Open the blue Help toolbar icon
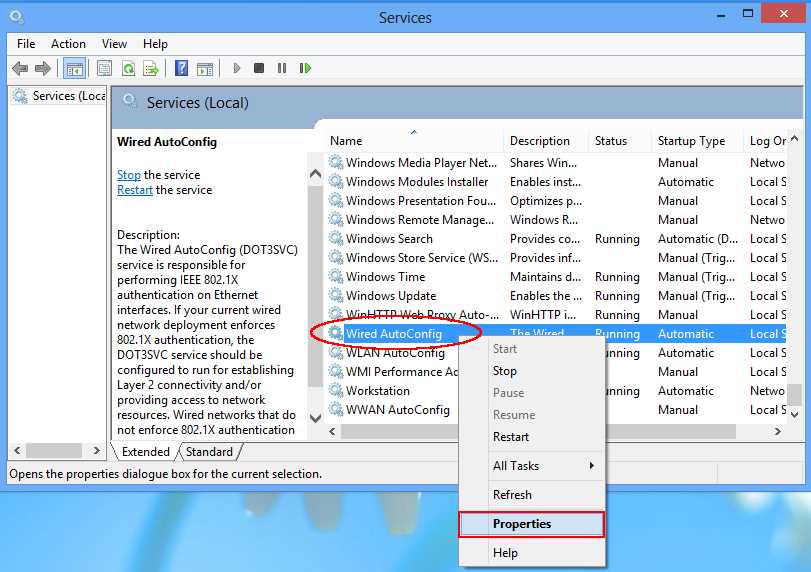Image resolution: width=811 pixels, height=572 pixels. (182, 68)
